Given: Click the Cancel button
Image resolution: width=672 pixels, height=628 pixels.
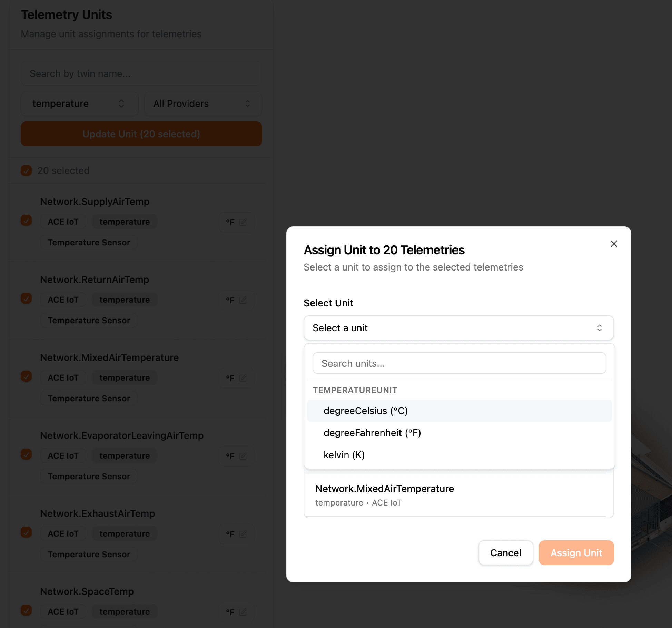Looking at the screenshot, I should coord(505,553).
